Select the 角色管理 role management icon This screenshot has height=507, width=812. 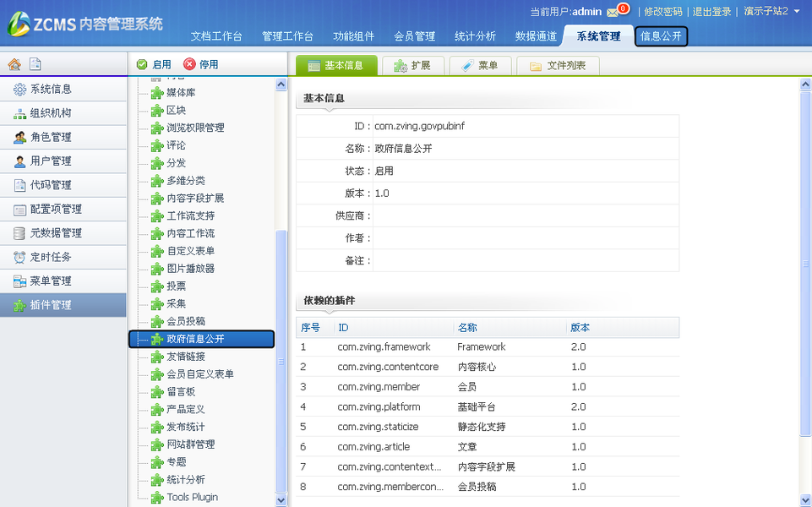(x=19, y=137)
